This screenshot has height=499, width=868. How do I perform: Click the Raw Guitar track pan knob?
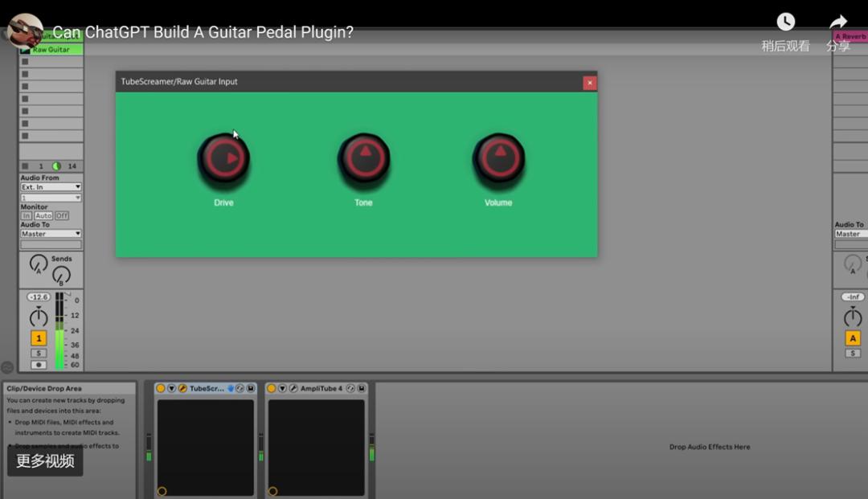point(39,317)
